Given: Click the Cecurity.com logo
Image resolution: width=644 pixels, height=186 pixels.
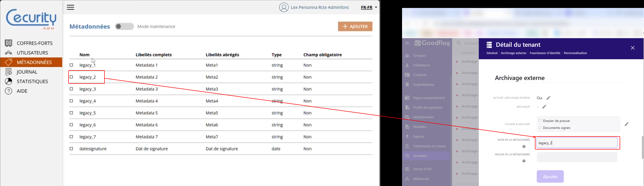Looking at the screenshot, I should pos(31,19).
